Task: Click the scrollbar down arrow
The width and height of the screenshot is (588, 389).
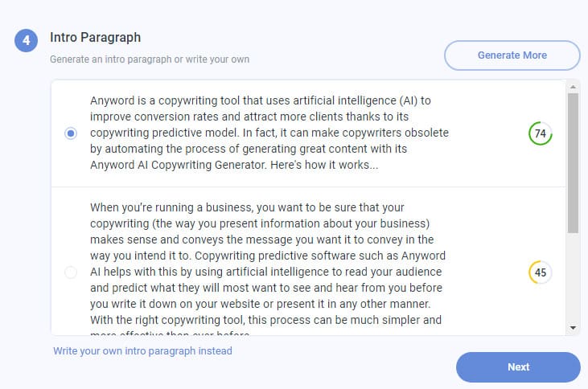Action: click(x=573, y=328)
